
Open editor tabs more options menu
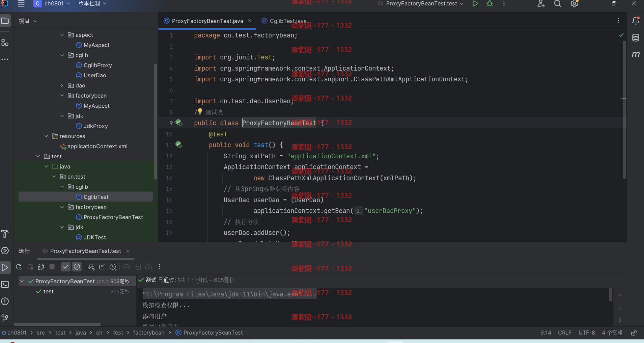coord(619,21)
